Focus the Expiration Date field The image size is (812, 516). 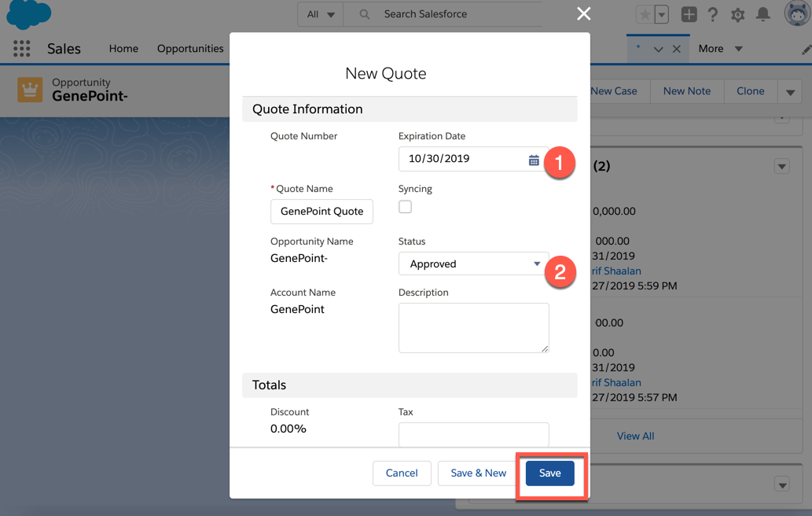(473, 159)
